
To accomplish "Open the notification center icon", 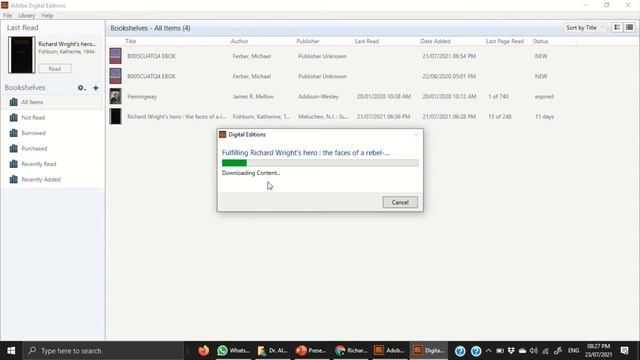I will coord(624,351).
